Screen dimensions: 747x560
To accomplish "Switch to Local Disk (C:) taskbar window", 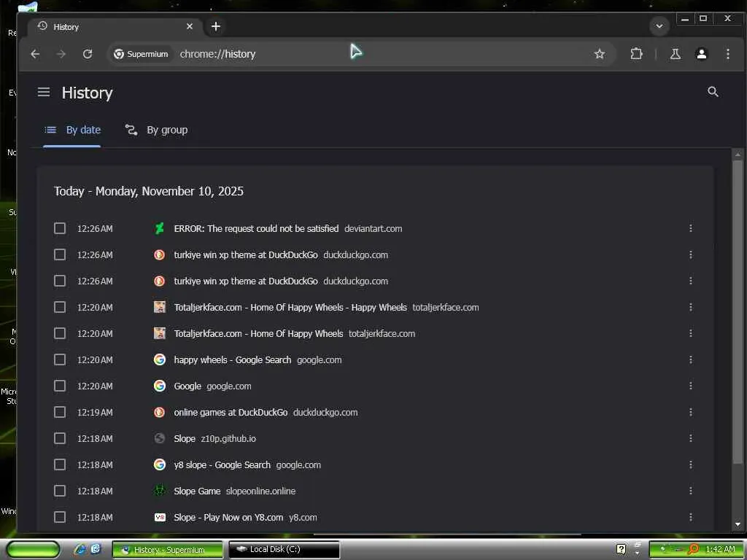I will 285,549.
